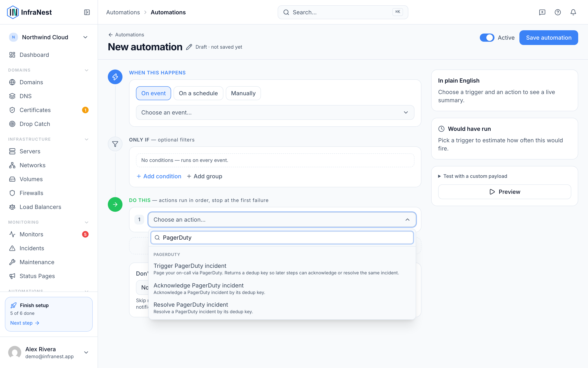Open Certificates in the sidebar

(x=49, y=110)
